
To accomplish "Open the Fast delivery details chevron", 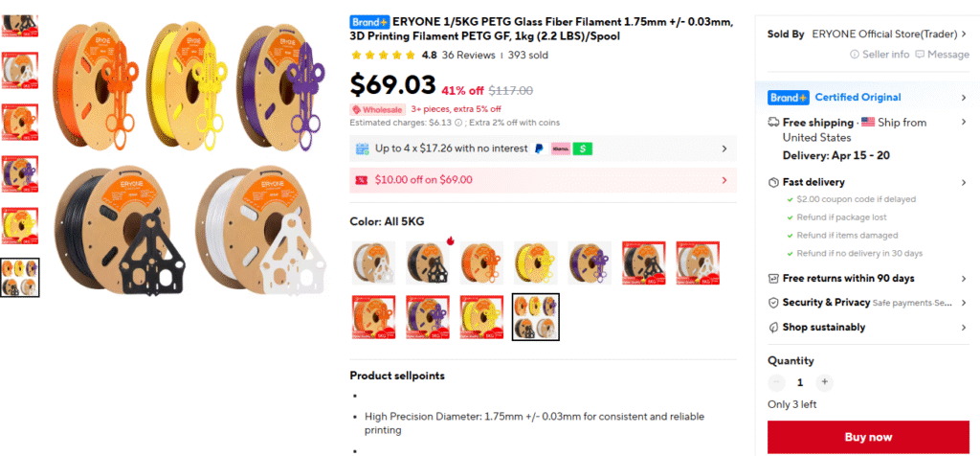I will [964, 182].
